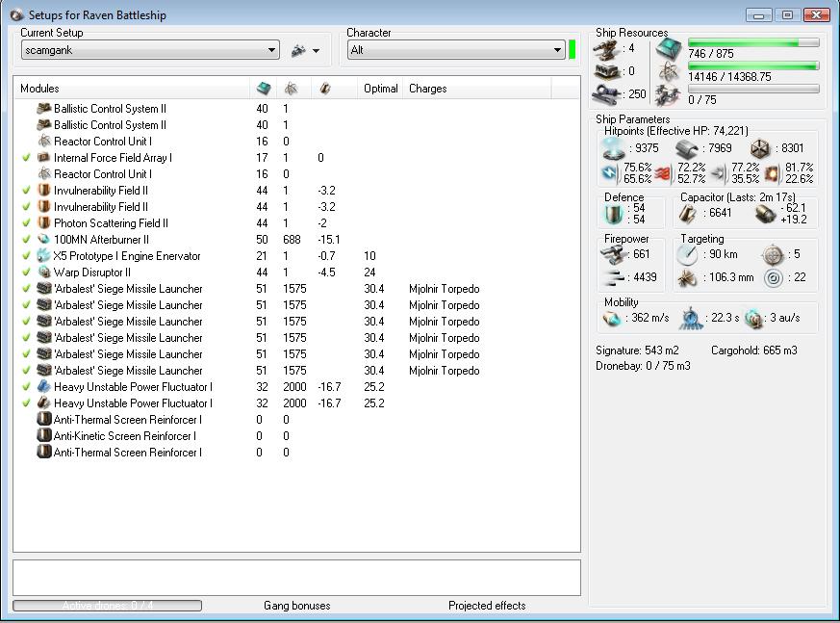Click the structure hitpoints icon
The height and width of the screenshot is (623, 840).
[760, 149]
